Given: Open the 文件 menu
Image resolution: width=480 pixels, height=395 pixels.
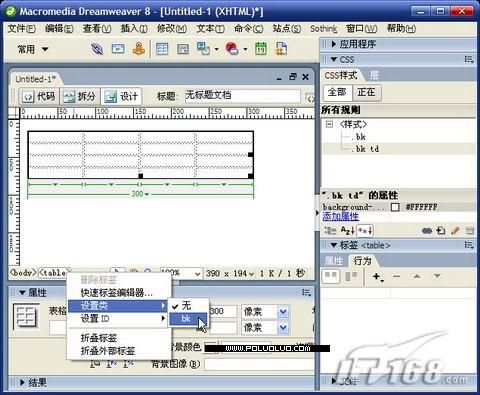Looking at the screenshot, I should point(22,29).
